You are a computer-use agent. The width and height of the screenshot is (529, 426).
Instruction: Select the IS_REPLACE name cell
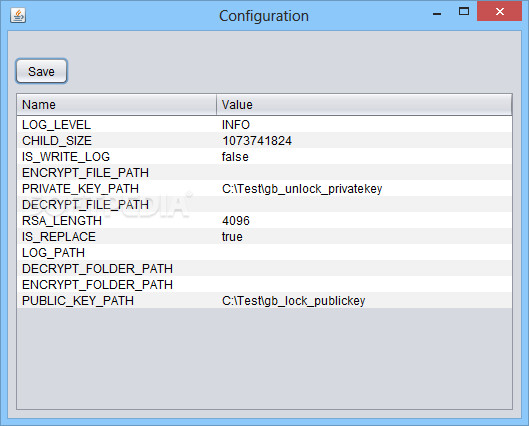117,236
